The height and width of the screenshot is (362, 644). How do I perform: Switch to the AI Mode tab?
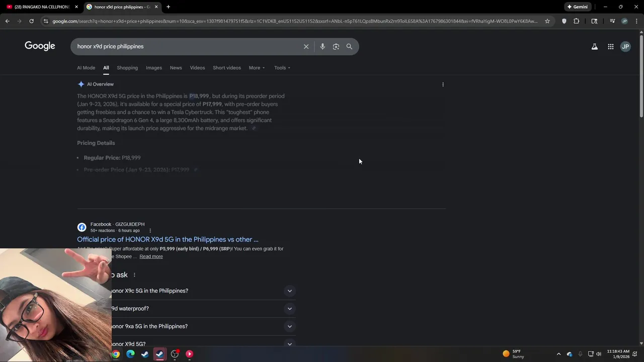pos(86,68)
